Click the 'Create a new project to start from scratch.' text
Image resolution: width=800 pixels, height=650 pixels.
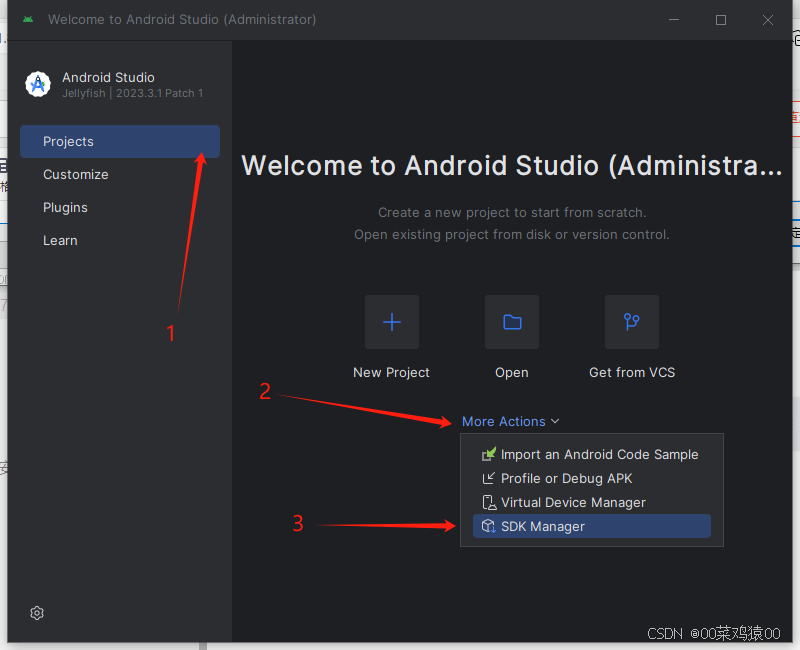point(512,213)
